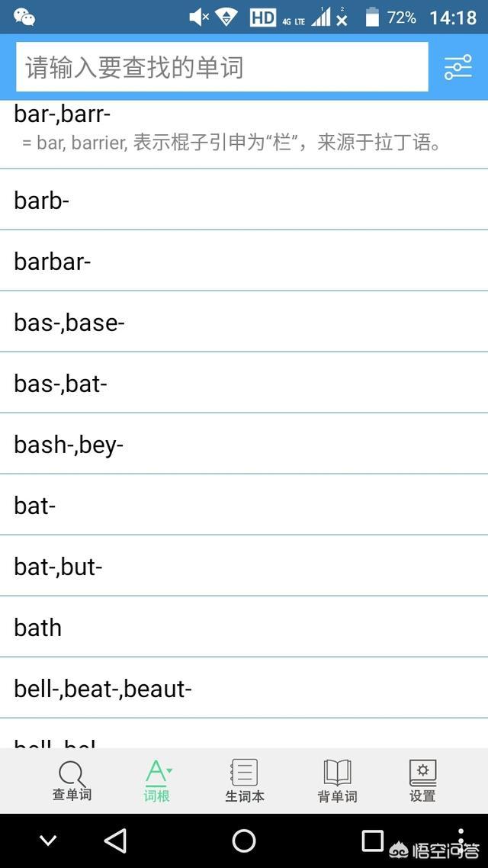Collapse navigation bar with down chevron
This screenshot has height=868, width=488.
click(x=48, y=841)
